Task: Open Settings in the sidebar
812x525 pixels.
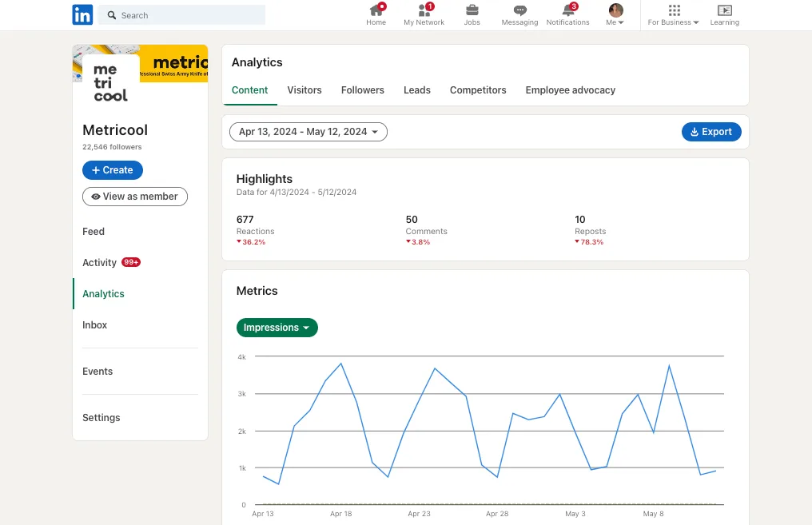Action: 101,417
